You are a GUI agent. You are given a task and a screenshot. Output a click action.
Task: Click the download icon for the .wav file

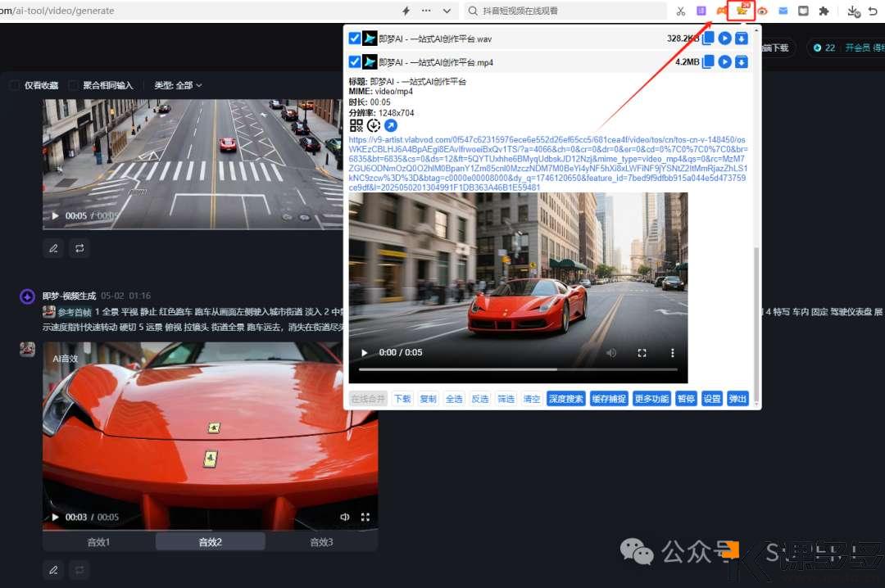[x=741, y=38]
